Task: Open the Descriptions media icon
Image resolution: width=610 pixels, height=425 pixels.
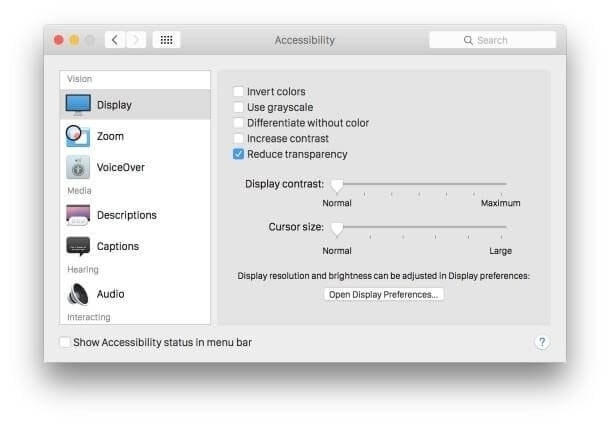Action: [78, 215]
